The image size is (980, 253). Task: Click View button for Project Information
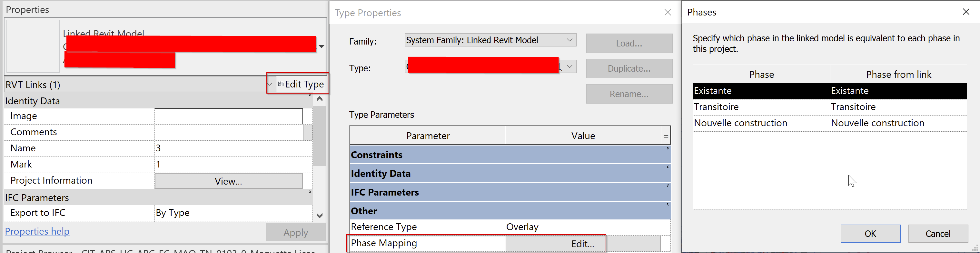[228, 181]
